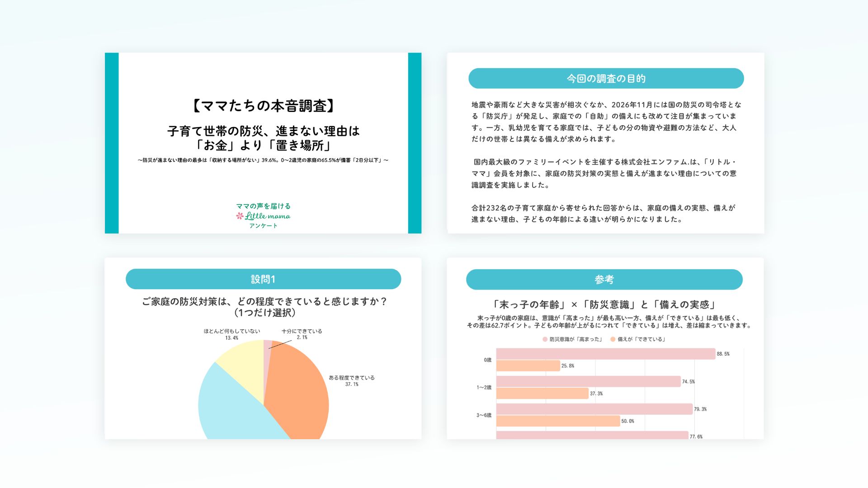
Task: Click the アンケート text under the logo
Action: [263, 226]
